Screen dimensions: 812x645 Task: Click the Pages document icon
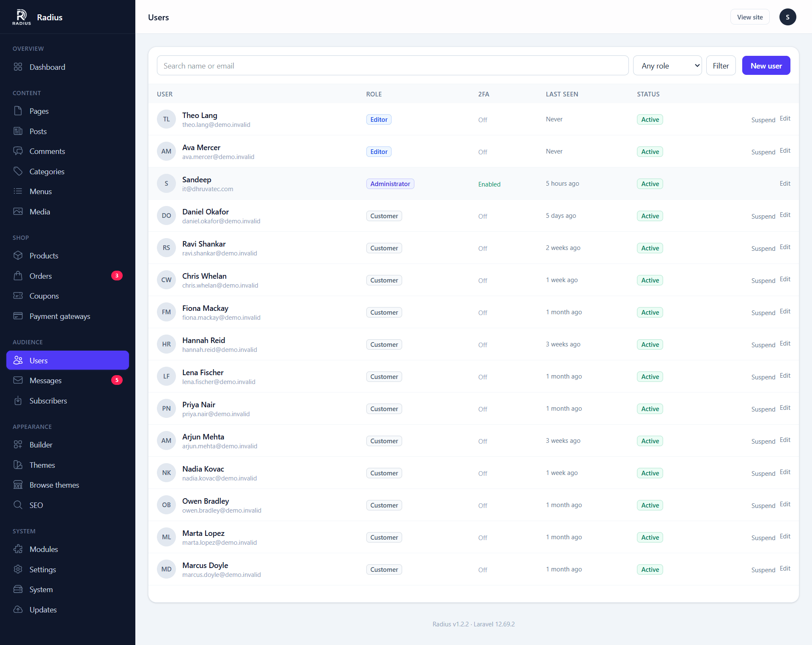point(18,111)
